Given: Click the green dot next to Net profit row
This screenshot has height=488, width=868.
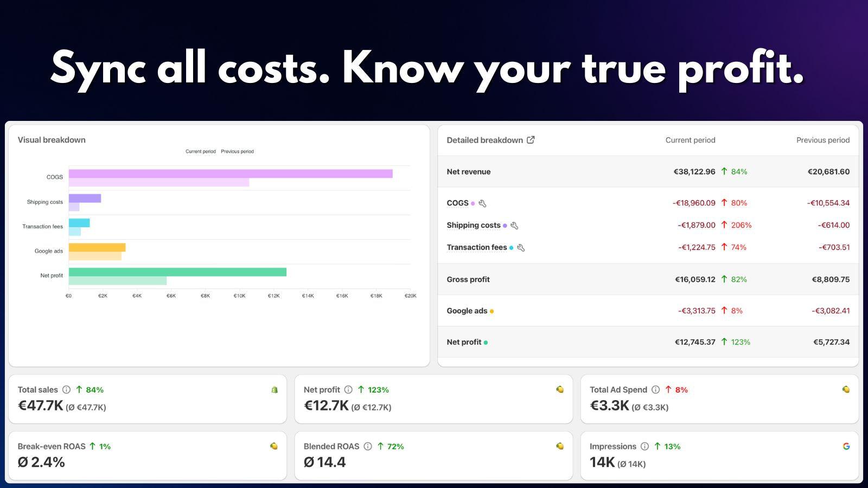Looking at the screenshot, I should click(x=486, y=343).
